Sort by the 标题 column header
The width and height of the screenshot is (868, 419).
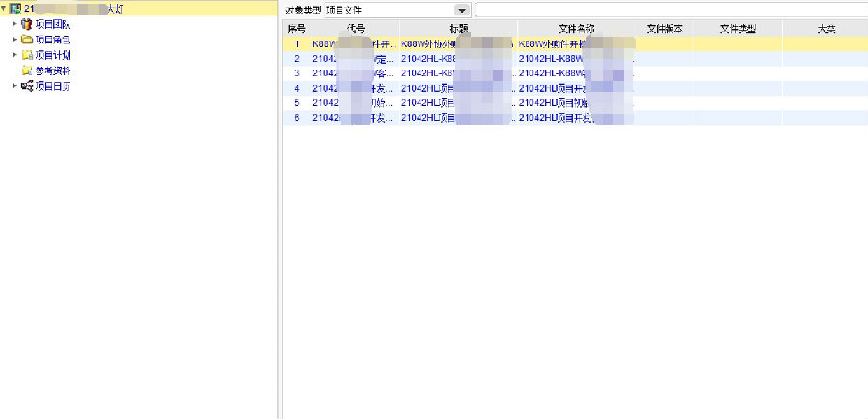pos(459,29)
